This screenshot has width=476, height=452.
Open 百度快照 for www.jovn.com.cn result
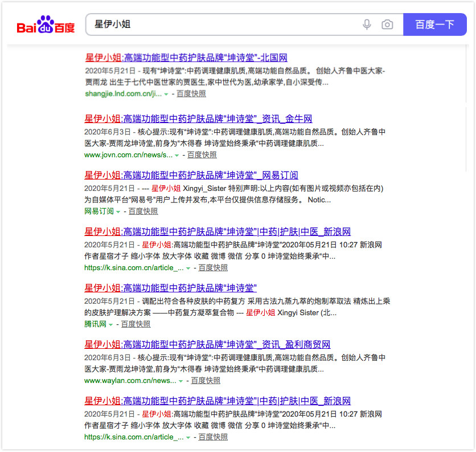202,155
